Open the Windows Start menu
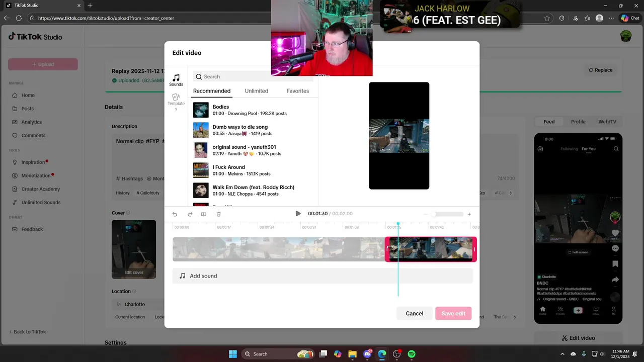Viewport: 644px width, 362px height. tap(233, 354)
